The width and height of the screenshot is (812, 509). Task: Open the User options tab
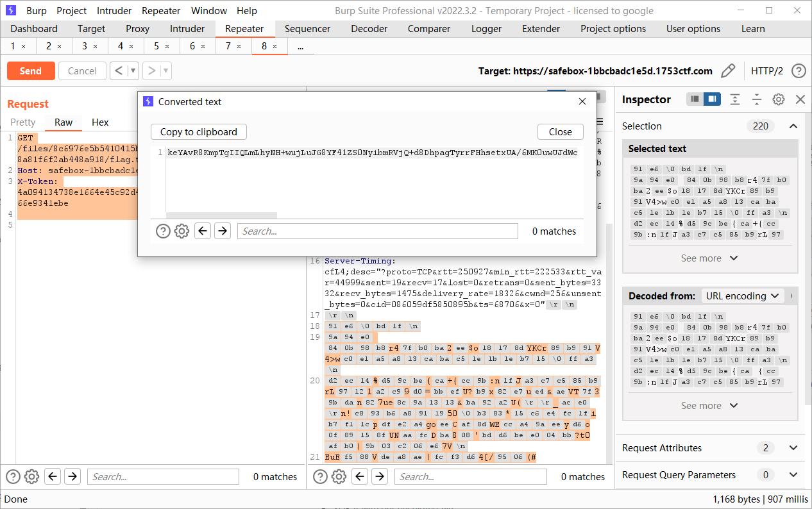click(693, 29)
